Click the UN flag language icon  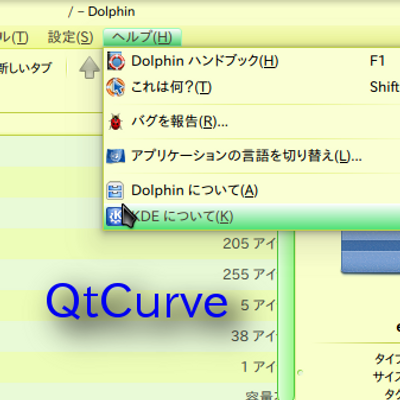(116, 156)
